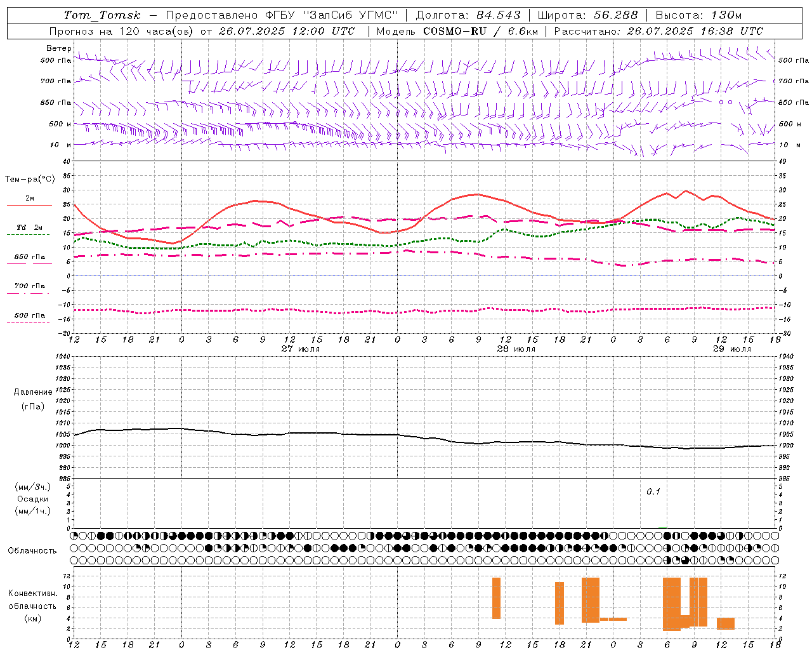The height and width of the screenshot is (650, 812).
Task: Click the Долгота: 84.543 value
Action: [x=468, y=15]
